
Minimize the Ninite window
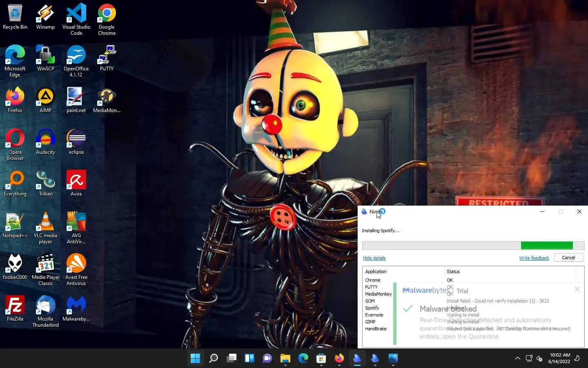(x=542, y=211)
